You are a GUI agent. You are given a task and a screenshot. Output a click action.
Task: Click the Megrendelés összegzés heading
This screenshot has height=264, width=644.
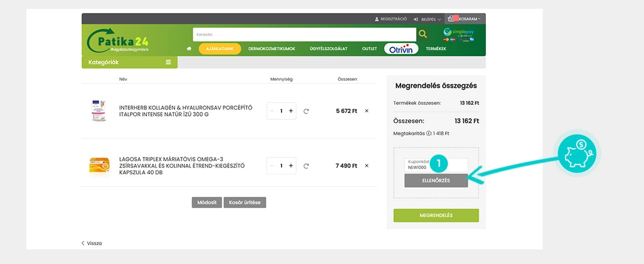436,86
